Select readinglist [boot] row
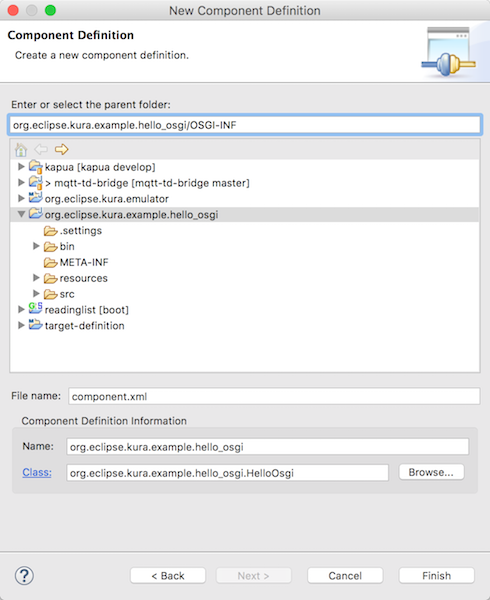 tap(245, 310)
